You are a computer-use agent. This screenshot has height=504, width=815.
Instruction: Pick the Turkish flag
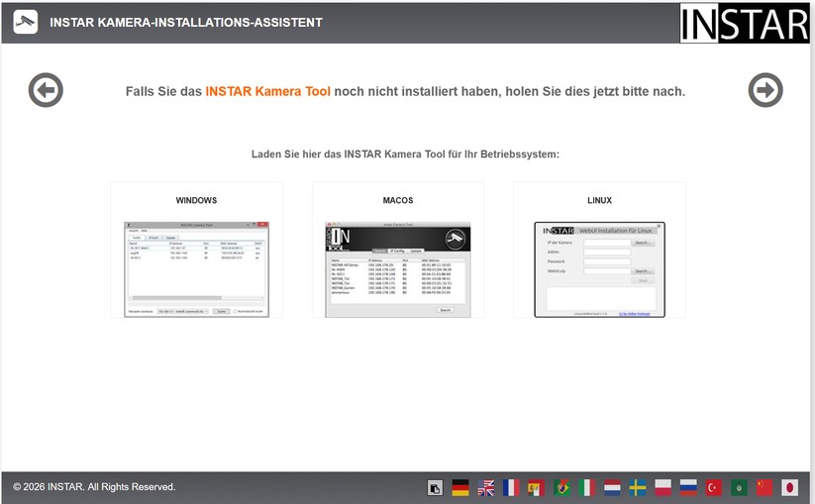[x=714, y=488]
